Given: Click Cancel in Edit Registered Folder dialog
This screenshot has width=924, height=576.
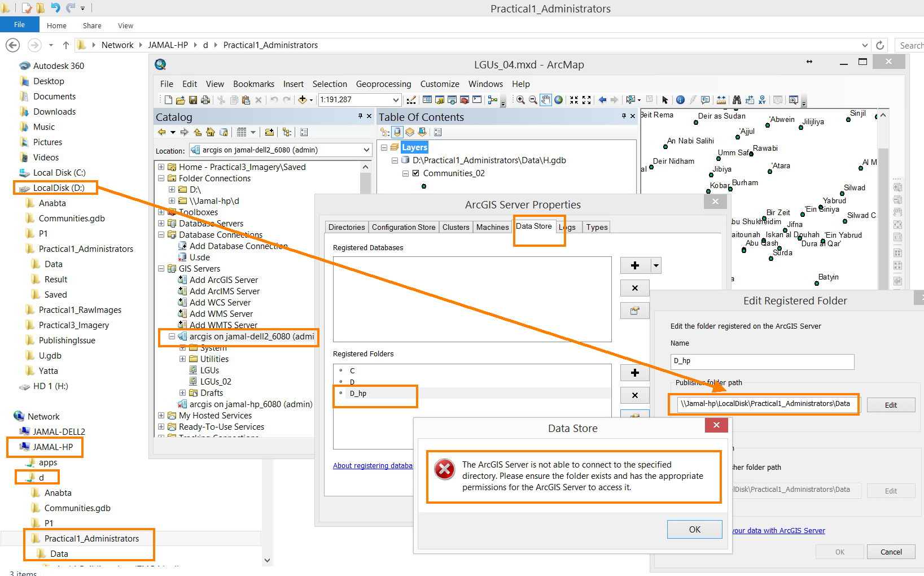Looking at the screenshot, I should click(891, 552).
